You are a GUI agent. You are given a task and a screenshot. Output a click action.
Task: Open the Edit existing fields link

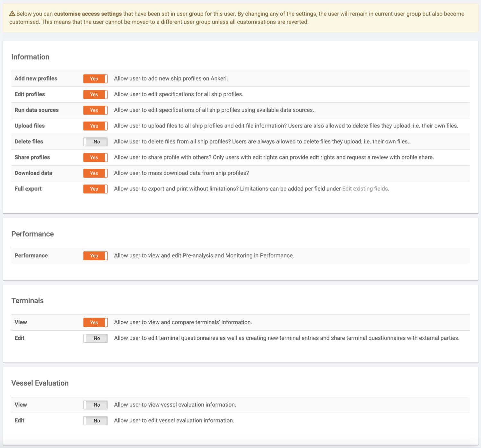point(365,189)
